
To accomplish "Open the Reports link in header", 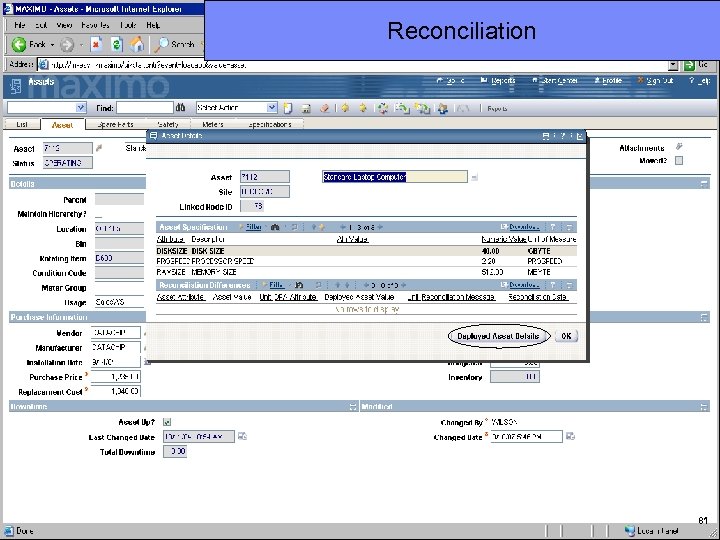I will pos(498,81).
